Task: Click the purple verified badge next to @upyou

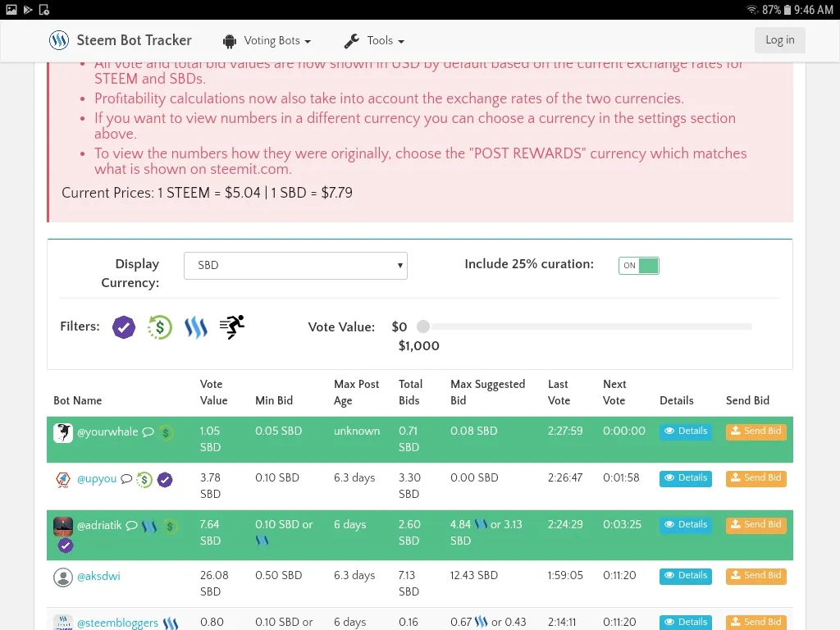Action: (x=165, y=480)
